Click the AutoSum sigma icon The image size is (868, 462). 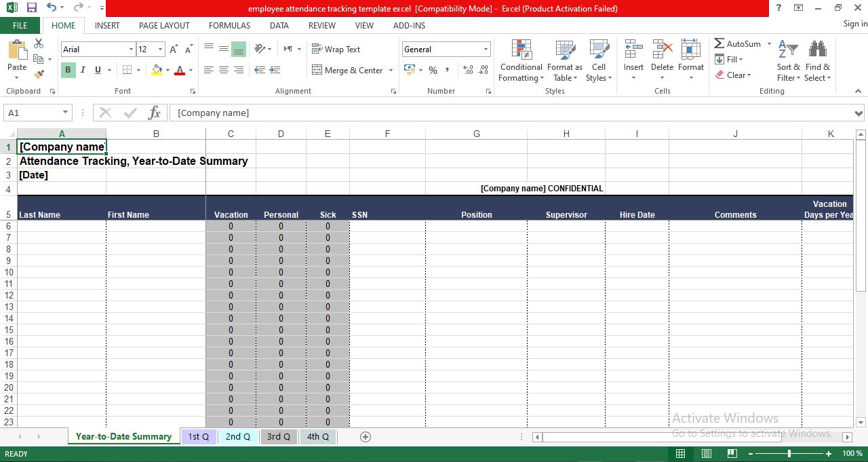[x=719, y=43]
